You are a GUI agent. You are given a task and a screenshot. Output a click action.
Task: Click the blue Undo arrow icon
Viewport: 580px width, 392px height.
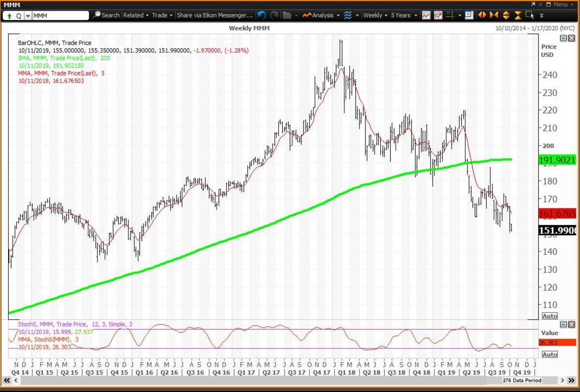click(261, 15)
